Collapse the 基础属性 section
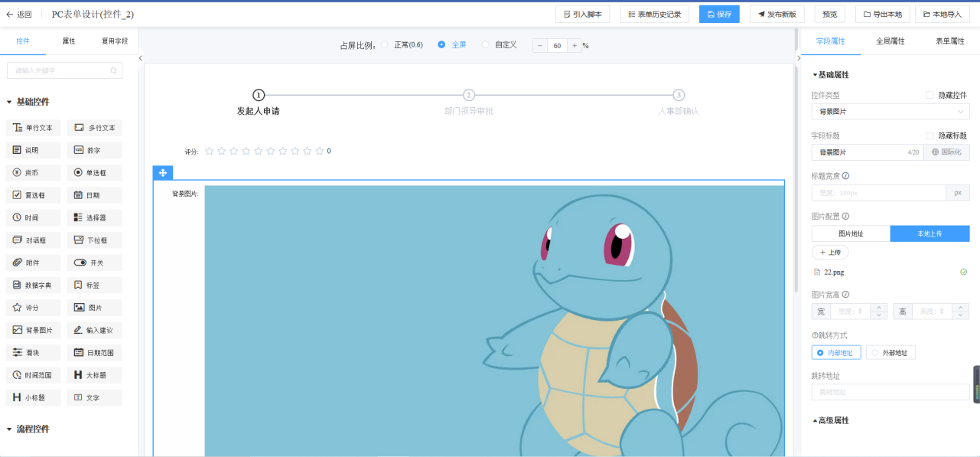980x457 pixels. pyautogui.click(x=815, y=75)
